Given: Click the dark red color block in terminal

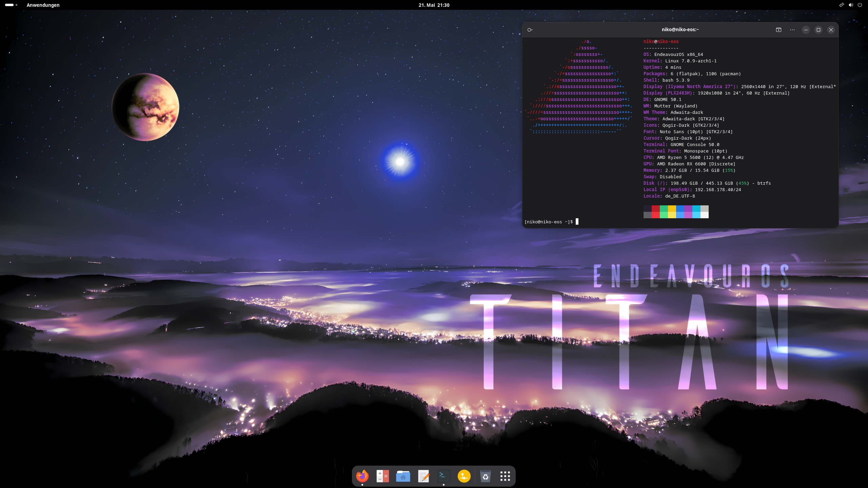Looking at the screenshot, I should point(656,209).
